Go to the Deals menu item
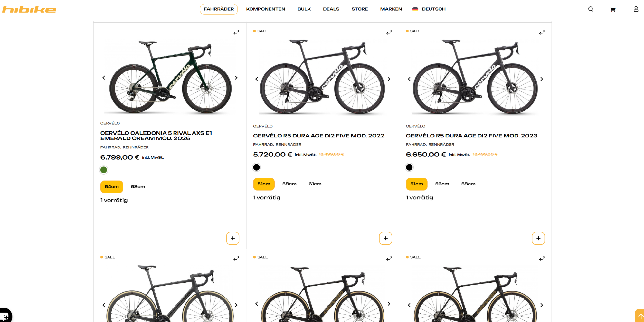The height and width of the screenshot is (322, 644). (x=331, y=9)
